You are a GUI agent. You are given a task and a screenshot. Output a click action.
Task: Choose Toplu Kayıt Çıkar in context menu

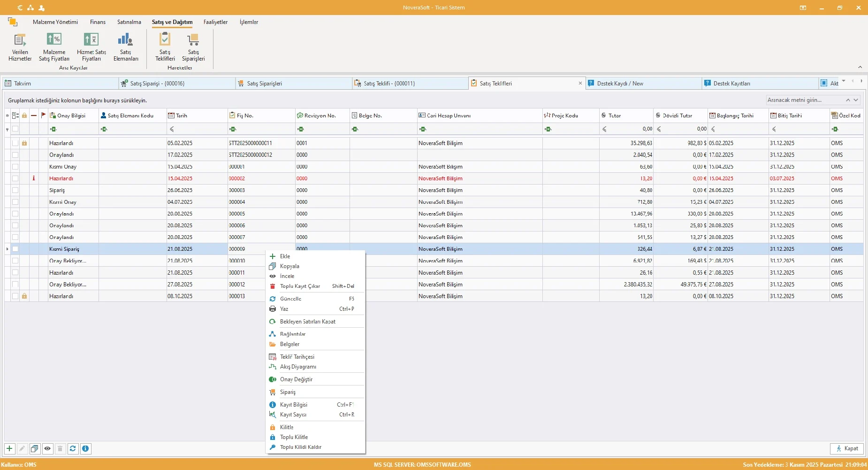[300, 286]
